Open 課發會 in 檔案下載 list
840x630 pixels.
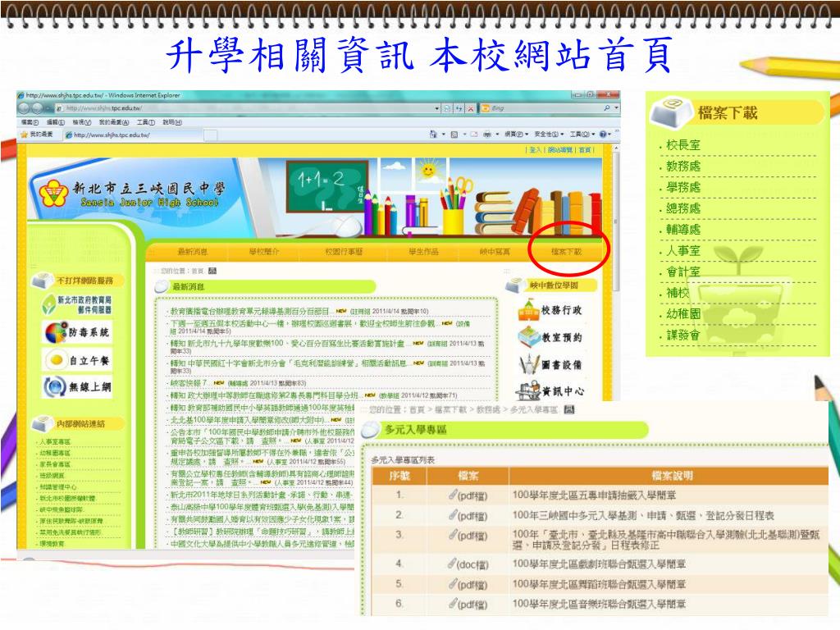pyautogui.click(x=683, y=336)
